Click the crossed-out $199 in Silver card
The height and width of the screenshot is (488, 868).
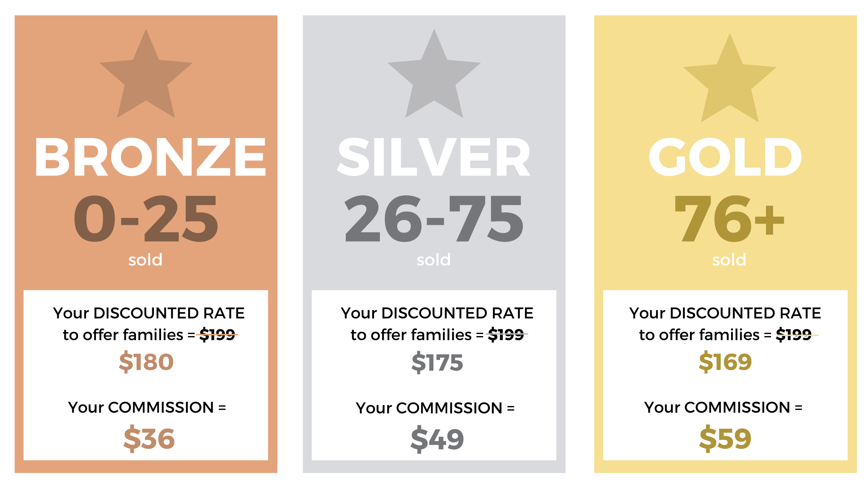(x=507, y=335)
